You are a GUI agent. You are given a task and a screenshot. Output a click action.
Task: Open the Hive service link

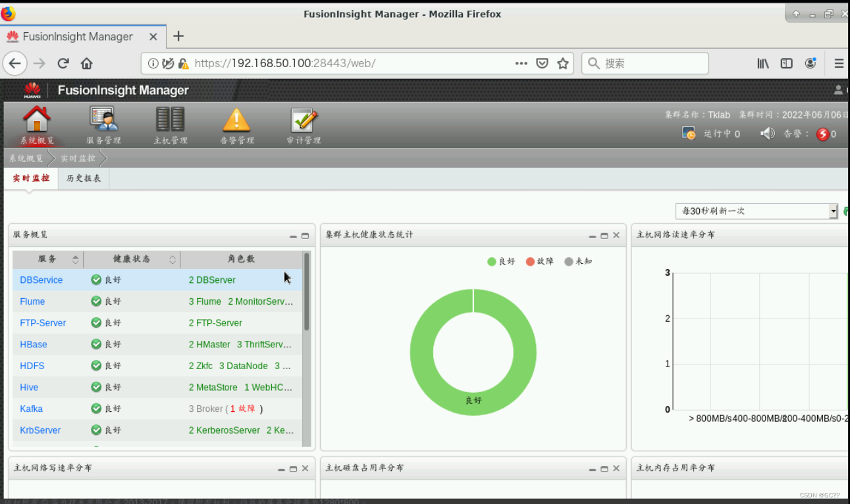point(29,388)
